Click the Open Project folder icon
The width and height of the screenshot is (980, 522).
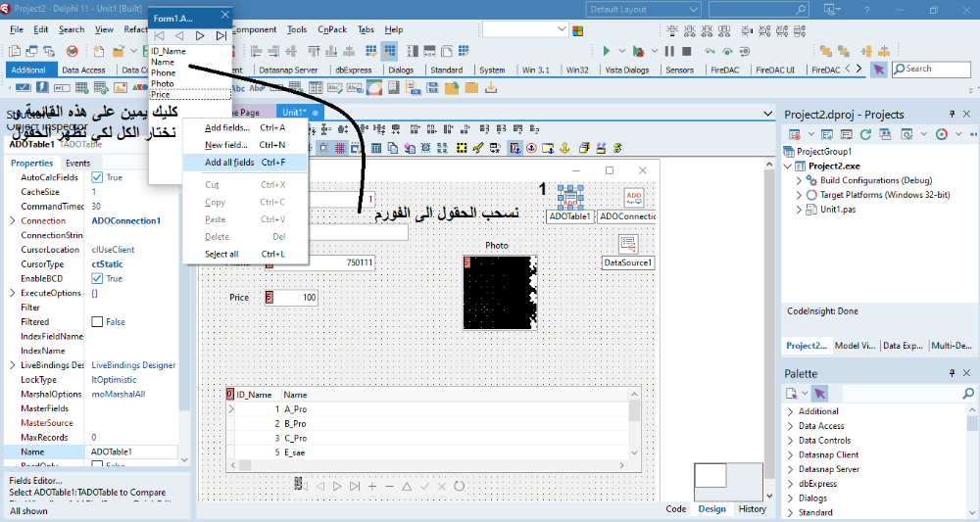point(118,51)
